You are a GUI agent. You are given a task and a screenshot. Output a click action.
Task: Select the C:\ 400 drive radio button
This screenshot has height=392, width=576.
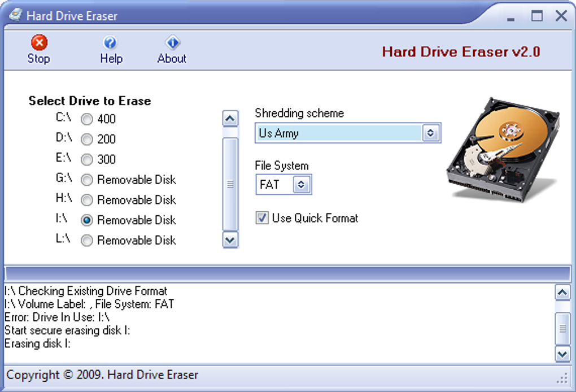coord(87,119)
